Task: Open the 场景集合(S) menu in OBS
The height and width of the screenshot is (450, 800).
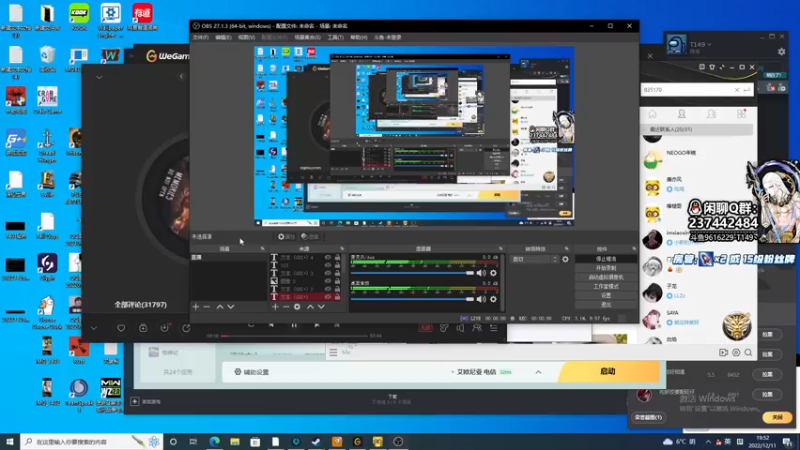Action: click(307, 37)
